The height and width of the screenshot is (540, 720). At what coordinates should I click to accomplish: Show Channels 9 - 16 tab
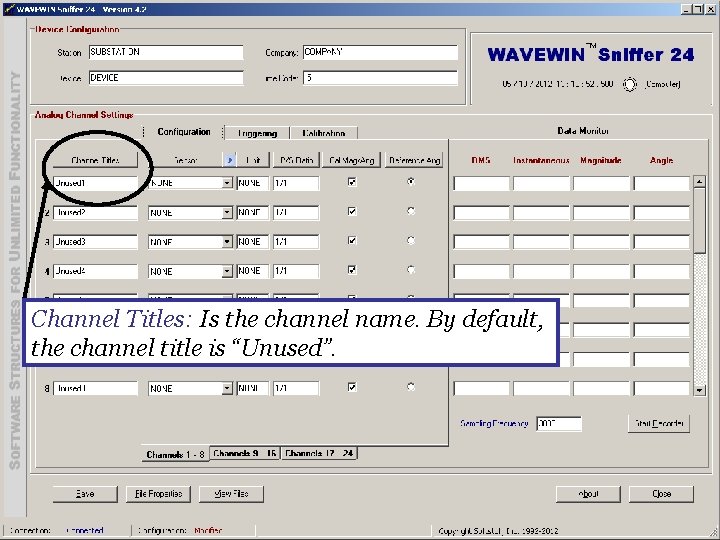tap(245, 453)
